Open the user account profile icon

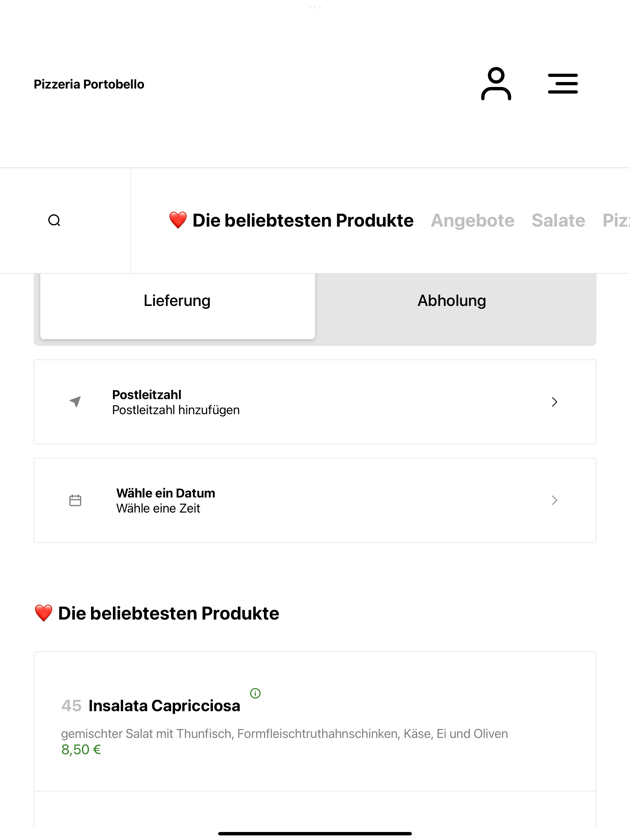click(x=496, y=84)
